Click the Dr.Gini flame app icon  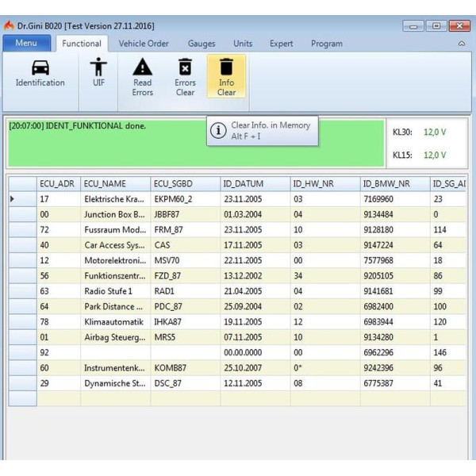tap(10, 25)
